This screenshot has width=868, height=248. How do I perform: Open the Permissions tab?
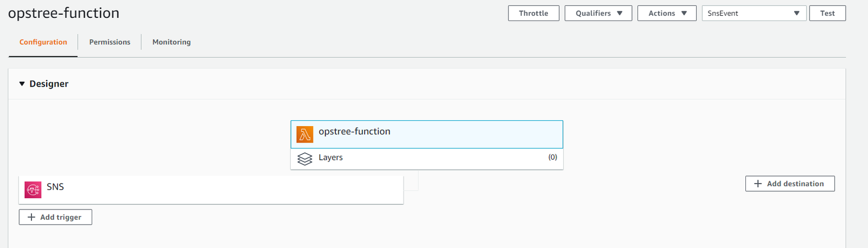pos(110,42)
